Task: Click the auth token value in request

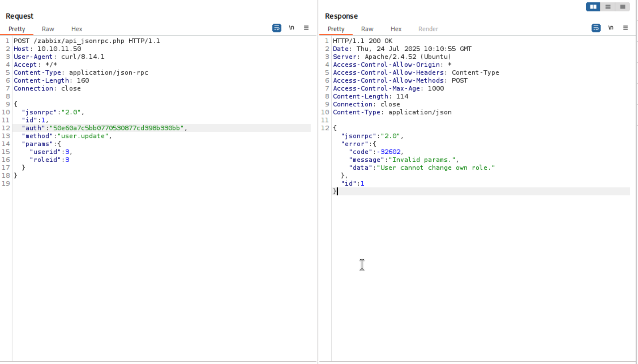Action: 117,128
